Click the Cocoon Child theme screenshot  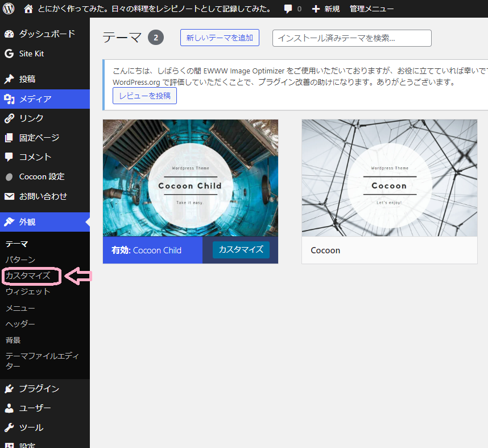coord(190,178)
